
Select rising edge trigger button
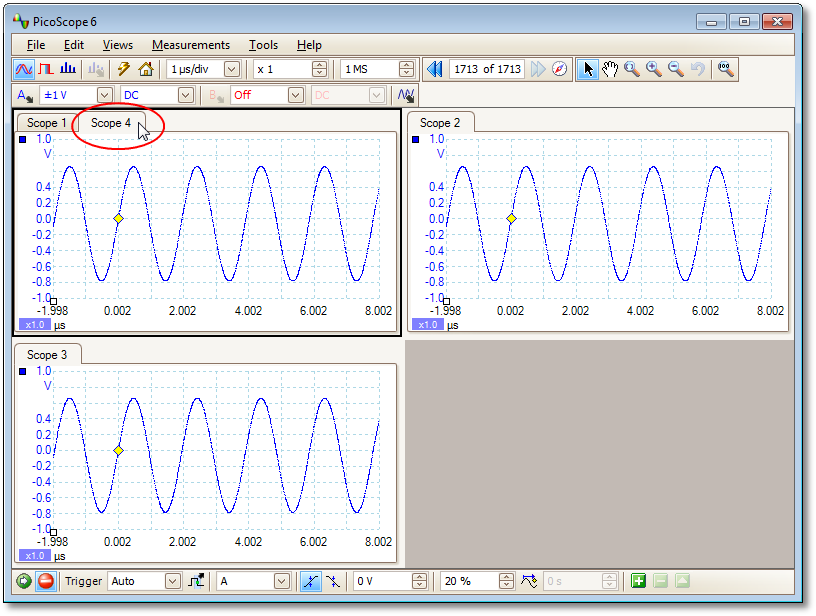[311, 581]
